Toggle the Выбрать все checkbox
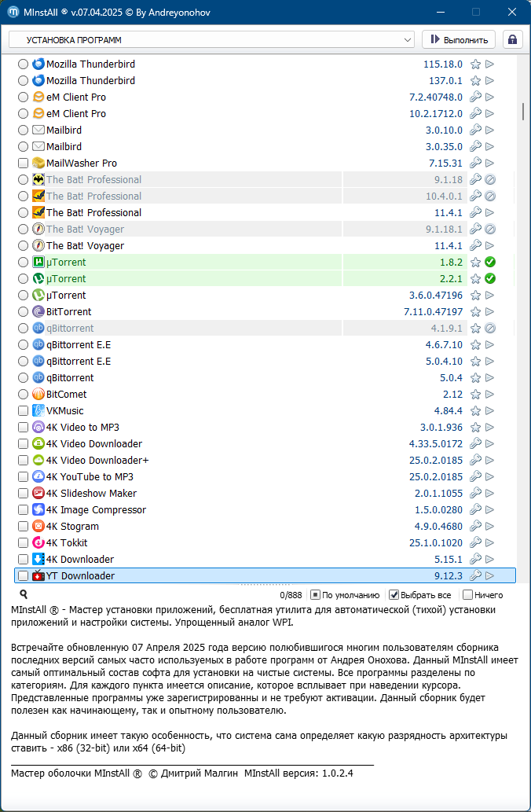531x812 pixels. click(394, 594)
